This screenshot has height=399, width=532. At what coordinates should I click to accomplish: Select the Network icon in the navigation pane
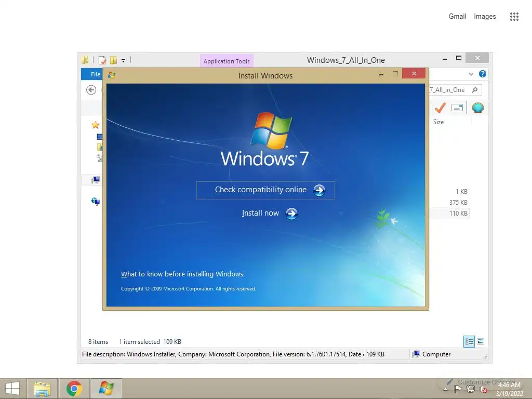point(96,202)
